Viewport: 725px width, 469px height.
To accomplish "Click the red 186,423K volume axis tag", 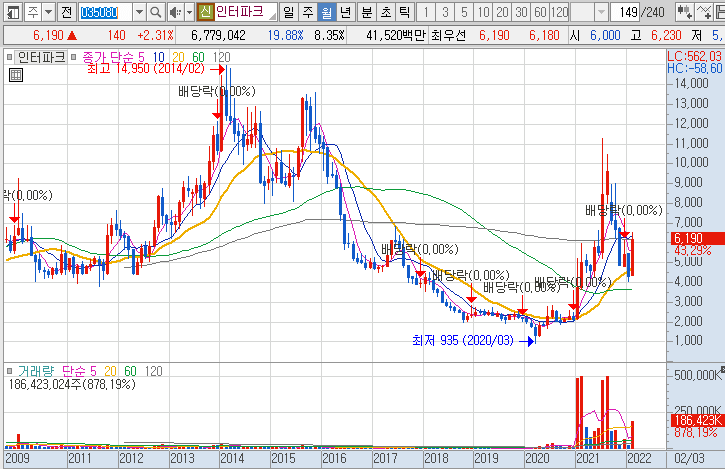I will coord(697,420).
